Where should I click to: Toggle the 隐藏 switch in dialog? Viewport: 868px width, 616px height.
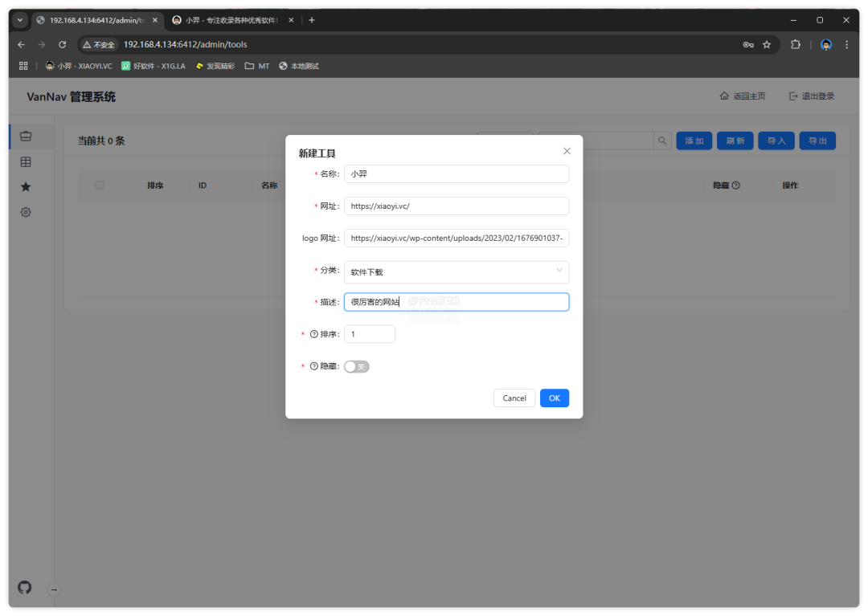coord(356,366)
